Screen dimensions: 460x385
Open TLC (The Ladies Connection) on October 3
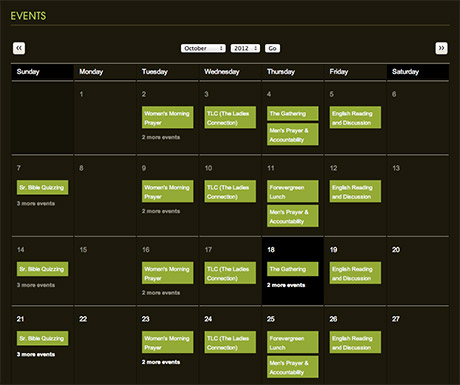230,117
